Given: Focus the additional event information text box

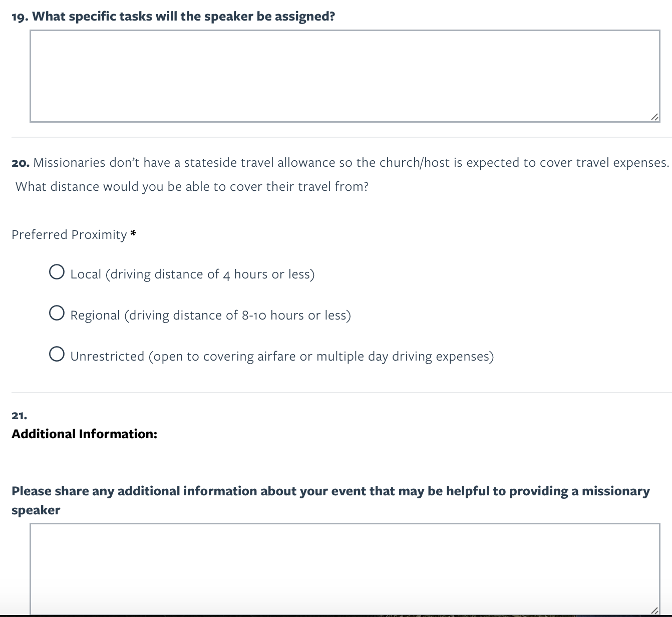Looking at the screenshot, I should pyautogui.click(x=345, y=568).
